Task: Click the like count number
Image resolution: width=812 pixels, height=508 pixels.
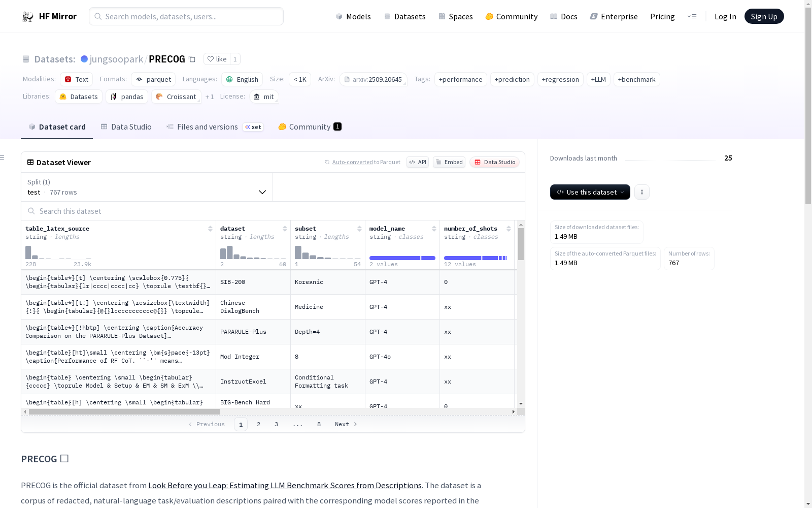Action: pos(235,59)
